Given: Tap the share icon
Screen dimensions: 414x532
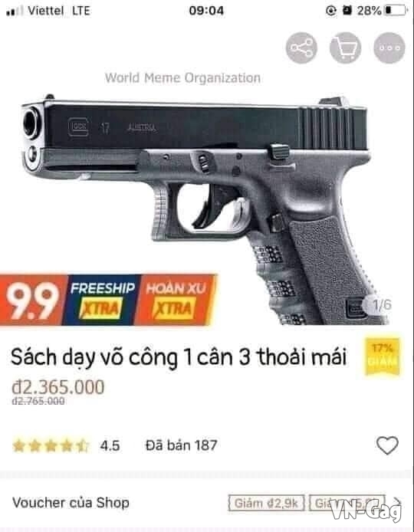Looking at the screenshot, I should tap(301, 48).
